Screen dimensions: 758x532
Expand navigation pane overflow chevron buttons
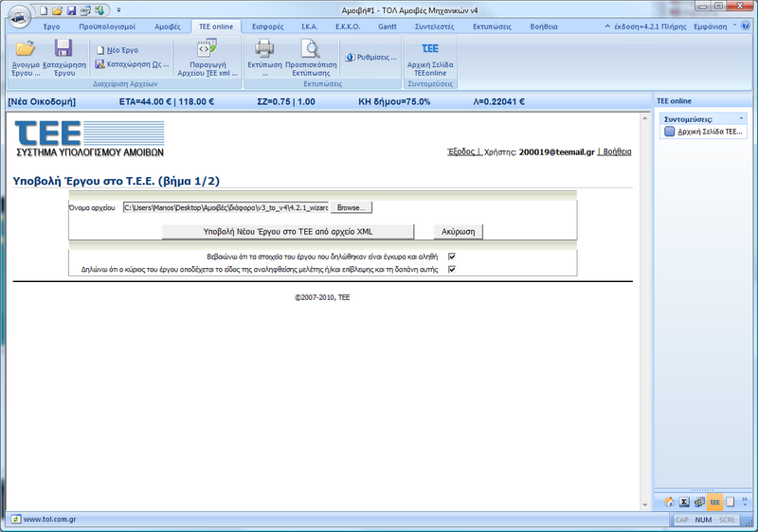click(x=744, y=502)
